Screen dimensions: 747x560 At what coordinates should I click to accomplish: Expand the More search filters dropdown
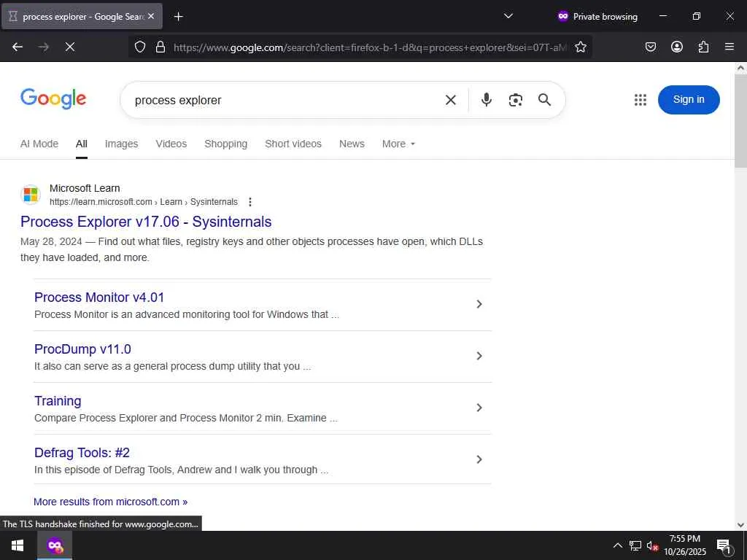(398, 144)
